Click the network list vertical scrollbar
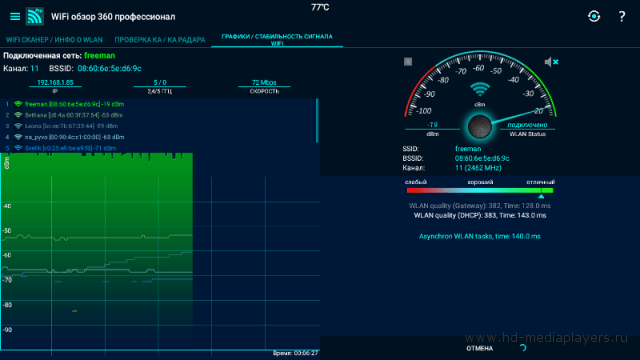This screenshot has height=360, width=640. pyautogui.click(x=317, y=121)
